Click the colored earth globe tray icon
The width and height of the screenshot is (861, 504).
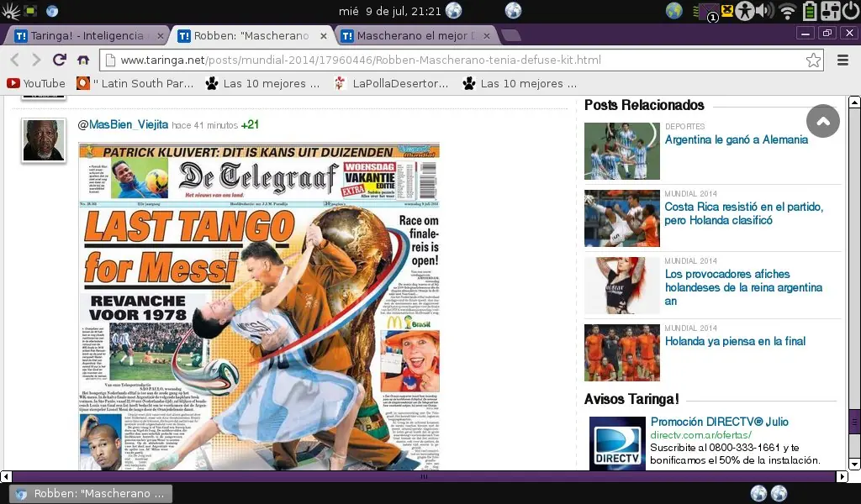[673, 10]
